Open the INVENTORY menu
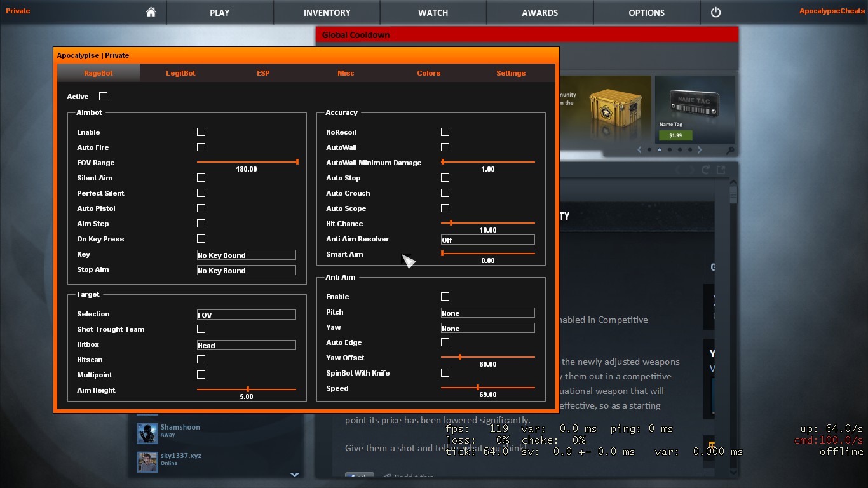Screen dimensions: 868x488 coord(327,13)
